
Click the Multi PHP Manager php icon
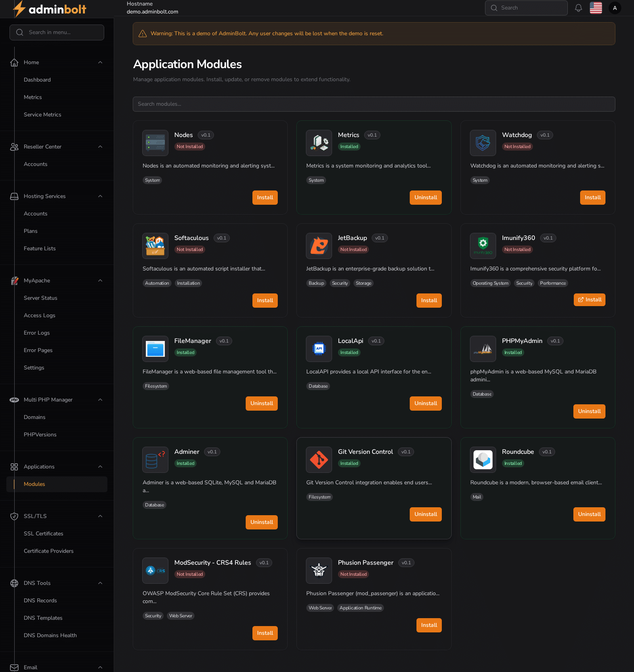coord(14,400)
